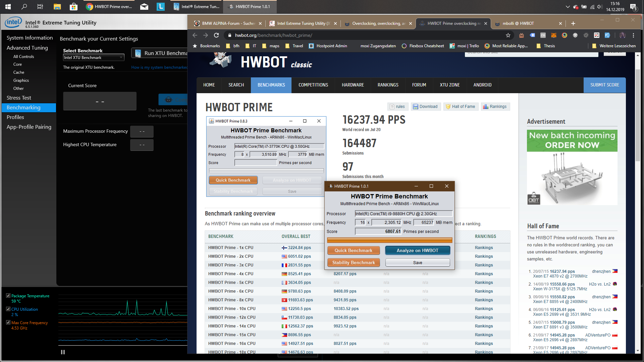Open File Explorer from taskbar
The image size is (644, 362).
(x=57, y=6)
